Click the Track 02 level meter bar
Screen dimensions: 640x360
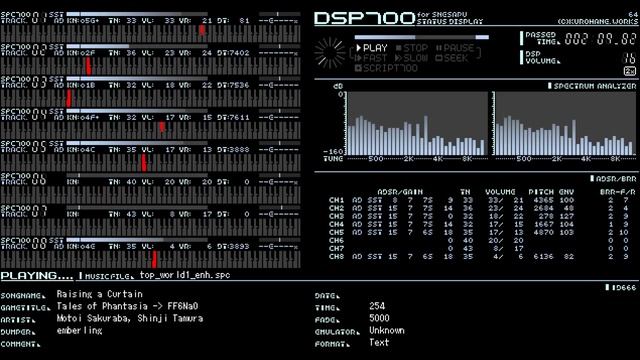coord(137,46)
